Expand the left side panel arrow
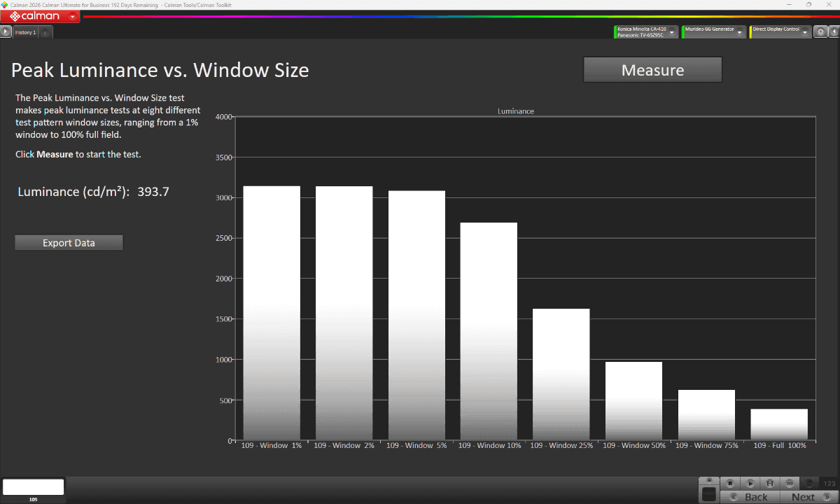The image size is (840, 504). [x=6, y=31]
